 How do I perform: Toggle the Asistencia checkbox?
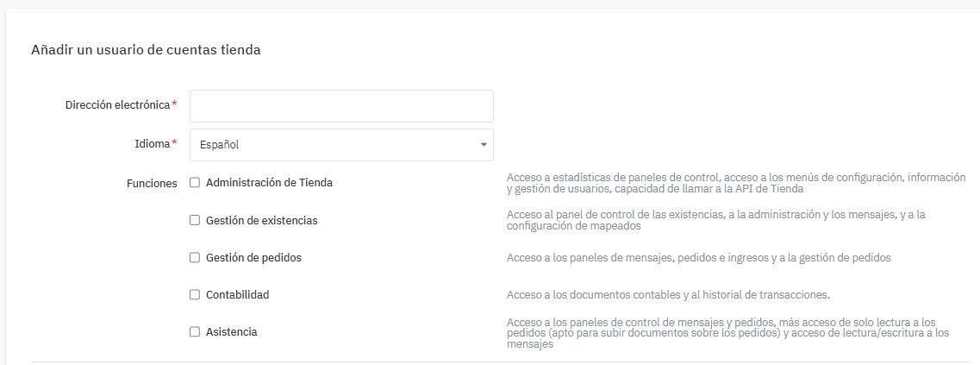[x=195, y=332]
